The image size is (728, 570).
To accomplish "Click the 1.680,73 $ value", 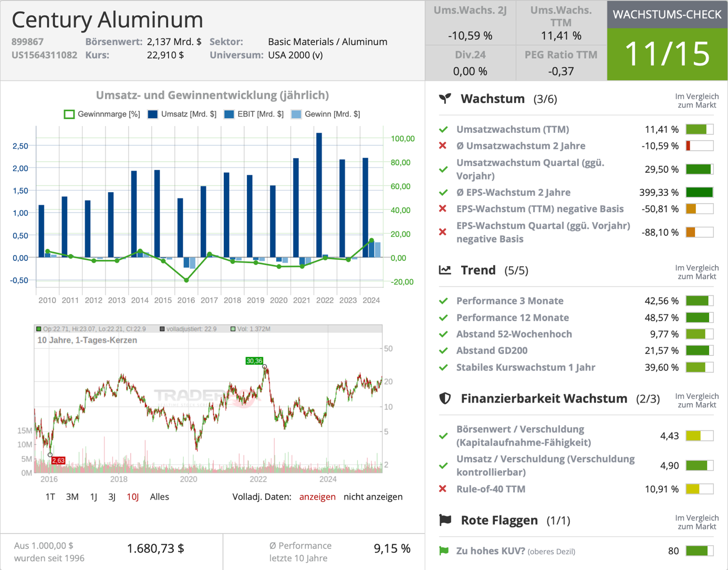I will tap(155, 548).
